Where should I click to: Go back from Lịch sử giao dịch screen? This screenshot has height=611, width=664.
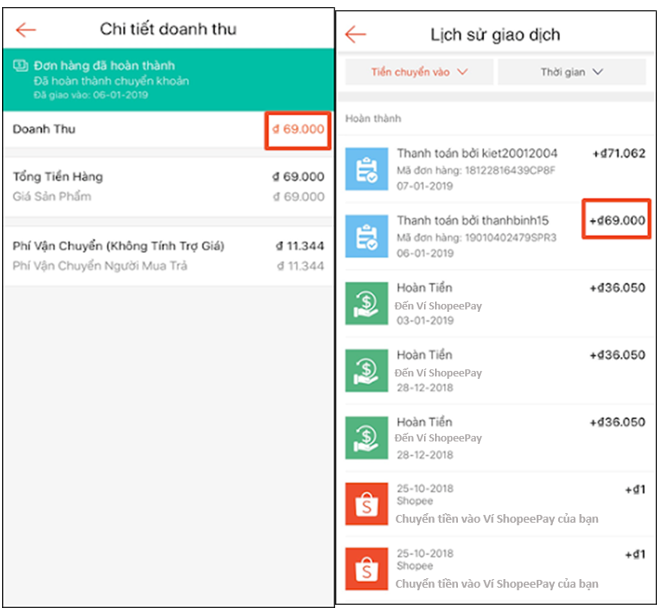point(355,35)
